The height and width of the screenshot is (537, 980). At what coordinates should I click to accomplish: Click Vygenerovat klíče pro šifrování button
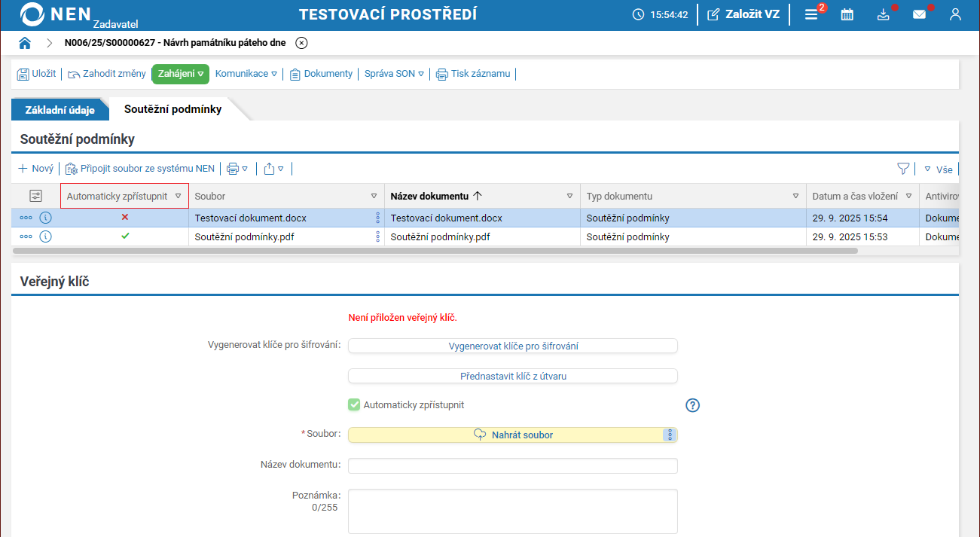click(513, 346)
